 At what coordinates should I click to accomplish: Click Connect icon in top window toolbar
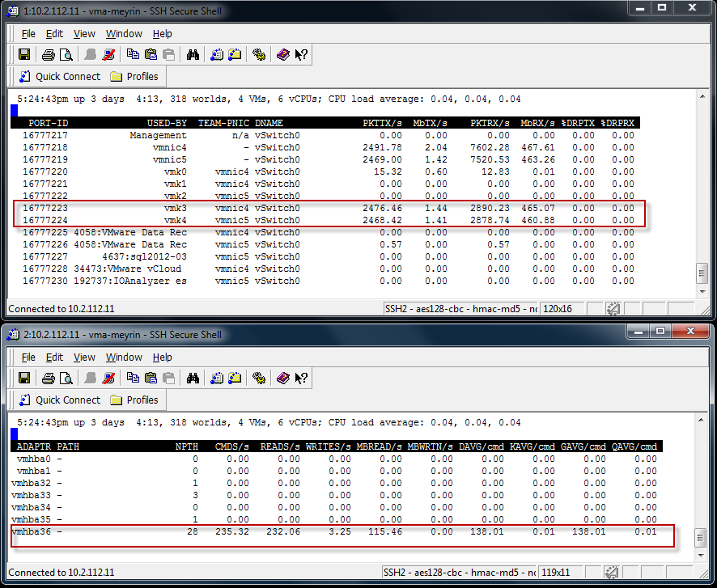click(x=91, y=55)
